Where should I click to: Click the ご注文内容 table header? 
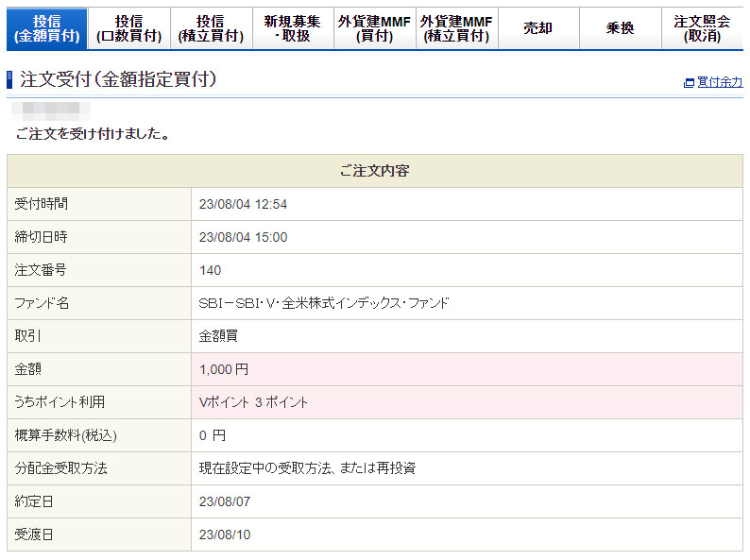pyautogui.click(x=374, y=171)
